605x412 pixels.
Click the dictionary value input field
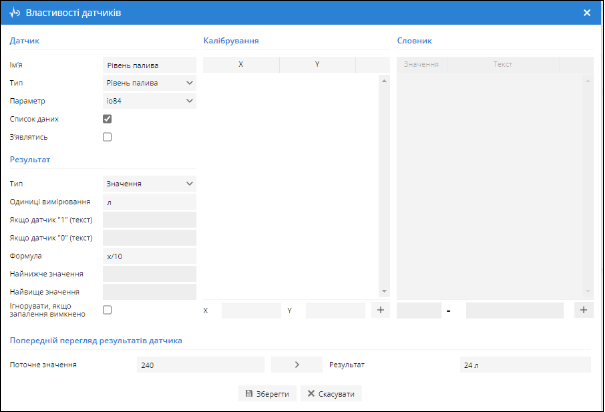419,311
